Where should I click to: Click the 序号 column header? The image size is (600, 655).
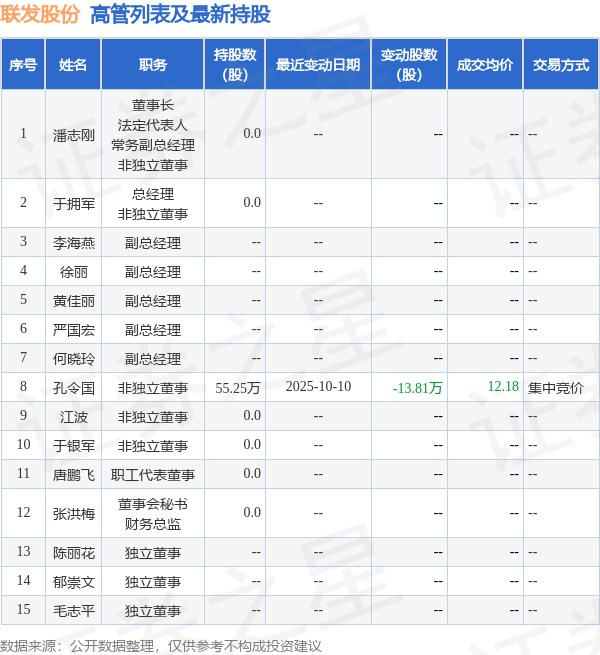[23, 65]
